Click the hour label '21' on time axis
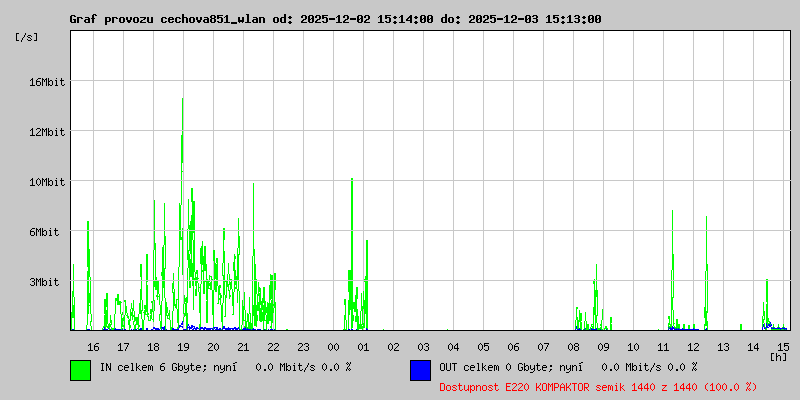 point(243,347)
